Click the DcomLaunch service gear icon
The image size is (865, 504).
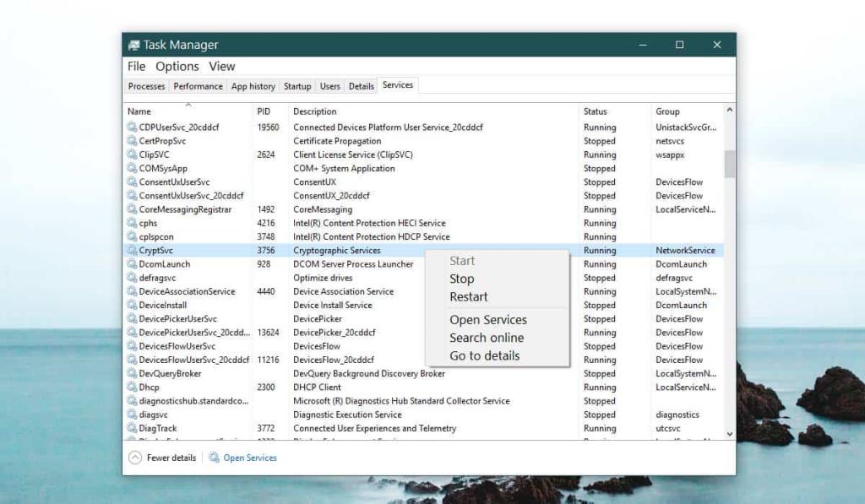click(132, 263)
